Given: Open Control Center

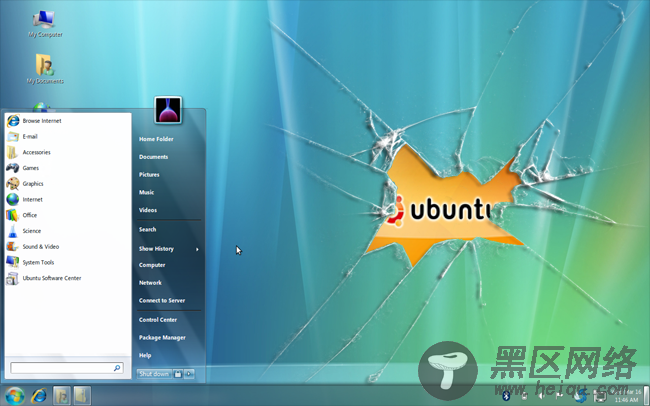Looking at the screenshot, I should [158, 320].
